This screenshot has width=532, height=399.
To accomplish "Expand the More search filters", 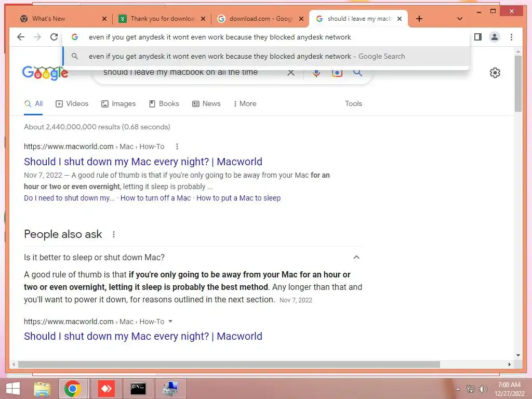I will click(x=245, y=104).
